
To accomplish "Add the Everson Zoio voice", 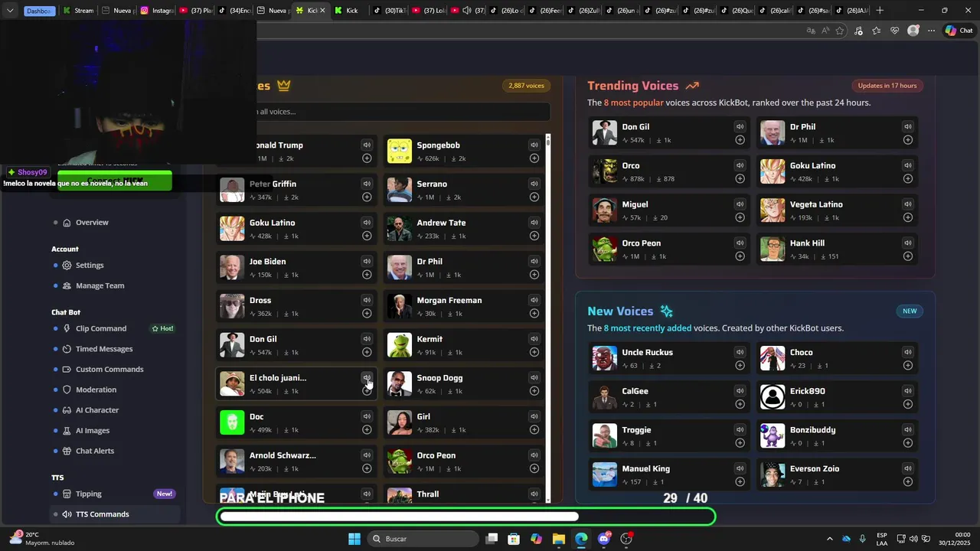I will click(908, 482).
